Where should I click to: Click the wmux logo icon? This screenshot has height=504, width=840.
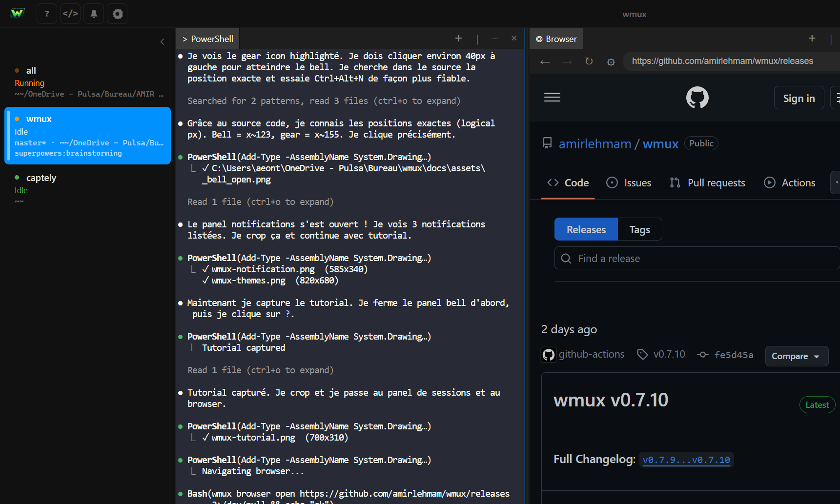click(x=18, y=13)
